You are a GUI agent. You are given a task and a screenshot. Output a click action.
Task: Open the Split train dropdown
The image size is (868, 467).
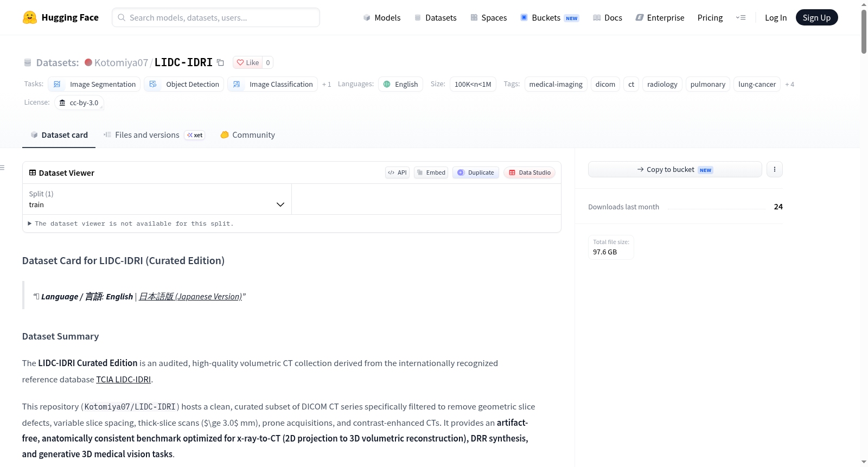coord(157,199)
